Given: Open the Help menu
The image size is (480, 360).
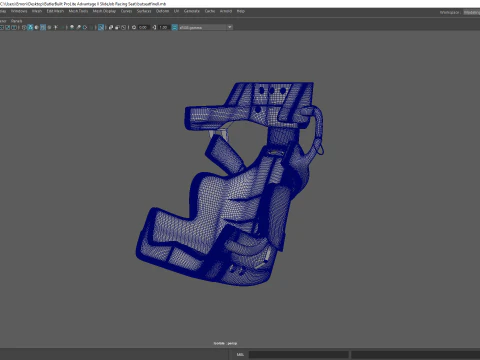Looking at the screenshot, I should coord(241,11).
